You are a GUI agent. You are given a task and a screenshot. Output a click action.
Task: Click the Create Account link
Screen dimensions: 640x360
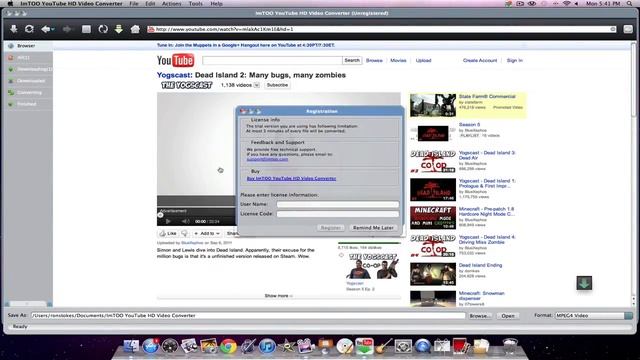coord(480,60)
